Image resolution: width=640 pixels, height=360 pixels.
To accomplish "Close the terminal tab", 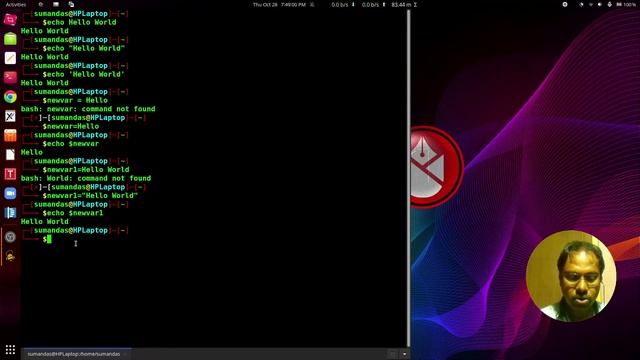I will (125, 354).
